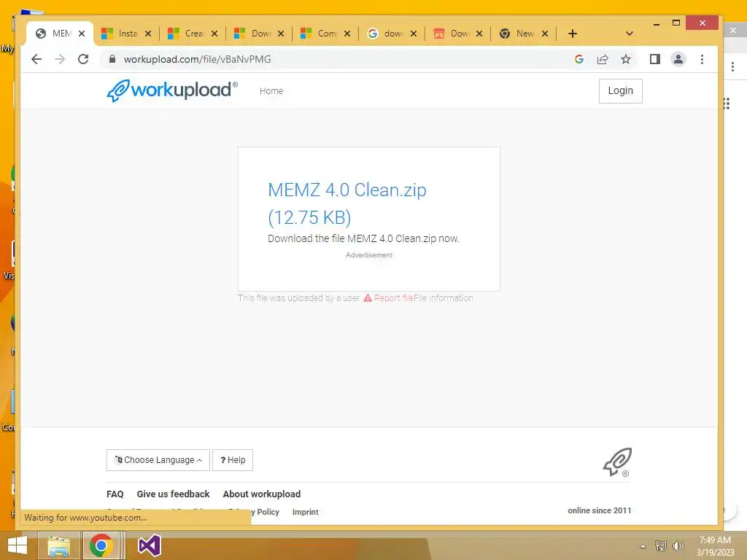Open the FAQ footer link
Viewport: 747px width, 560px height.
click(115, 494)
